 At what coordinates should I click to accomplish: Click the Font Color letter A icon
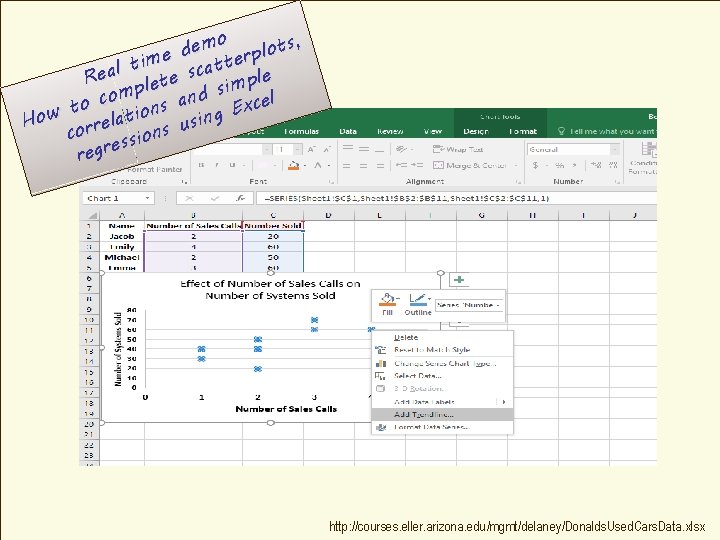[x=318, y=166]
